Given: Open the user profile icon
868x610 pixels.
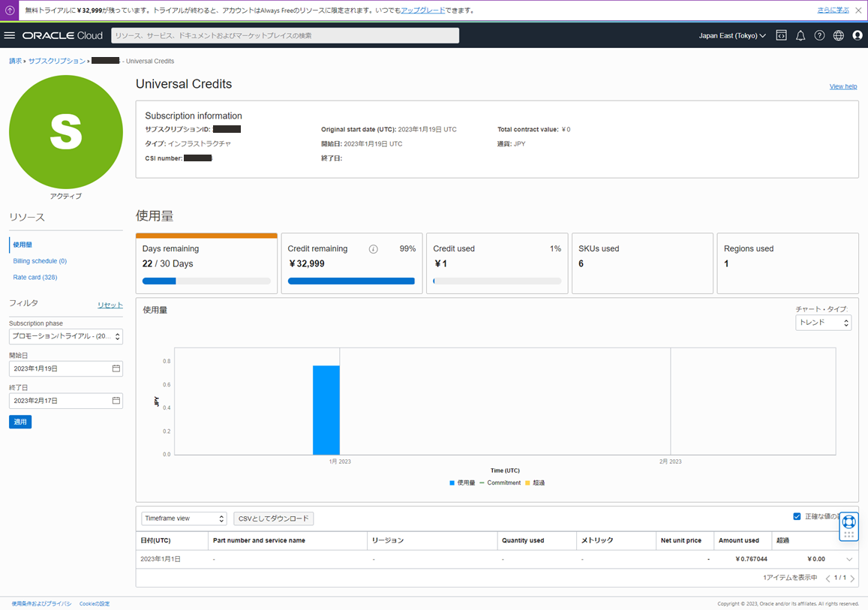Looking at the screenshot, I should pos(857,35).
